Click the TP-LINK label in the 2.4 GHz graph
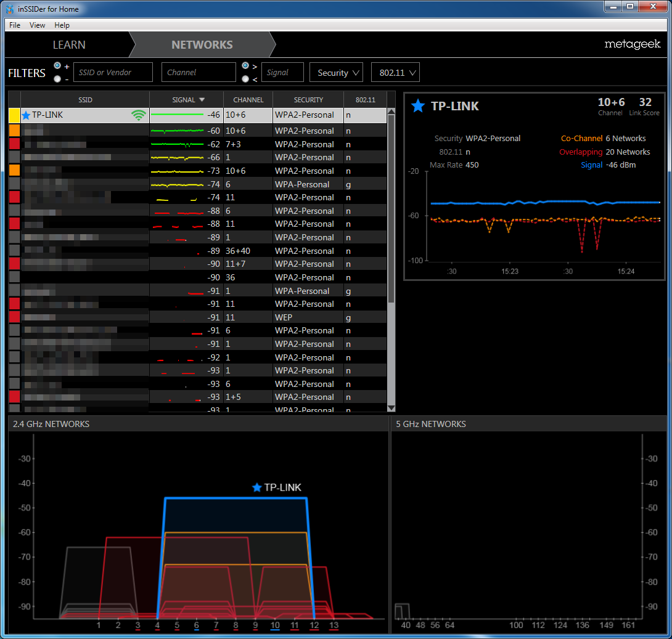Viewport: 672px width, 639px height. (x=282, y=487)
